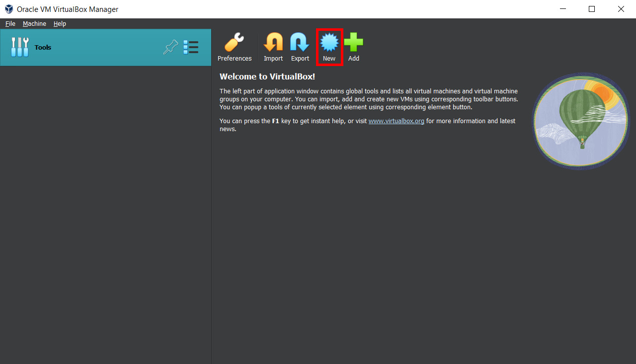Maximize the VirtualBox Manager window
Screen dimensions: 636x364
click(592, 9)
